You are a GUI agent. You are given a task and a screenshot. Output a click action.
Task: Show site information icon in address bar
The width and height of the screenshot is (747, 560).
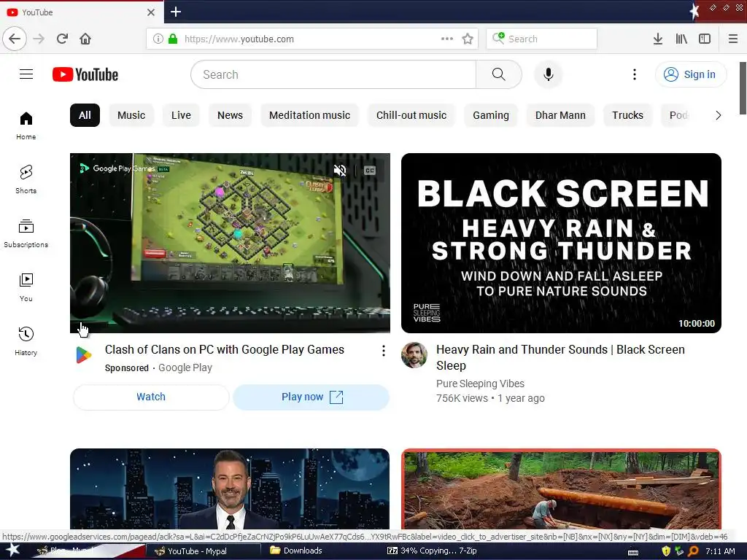(x=158, y=39)
